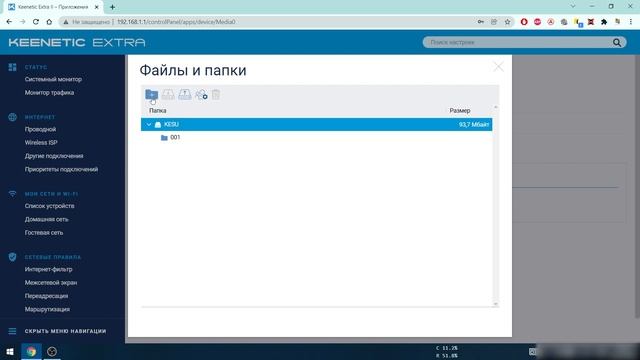The height and width of the screenshot is (360, 640).
Task: Click the Папка column header
Action: [158, 111]
